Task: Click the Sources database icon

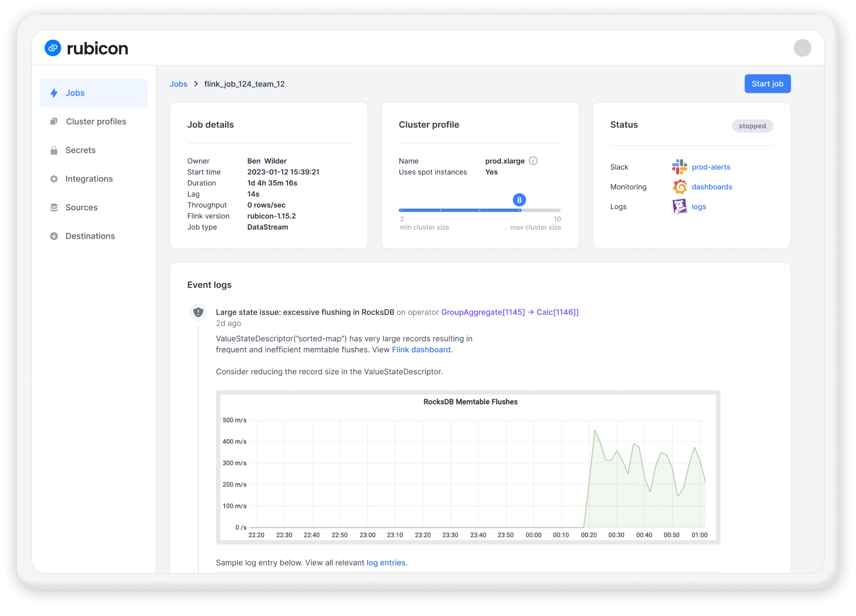Action: (54, 208)
